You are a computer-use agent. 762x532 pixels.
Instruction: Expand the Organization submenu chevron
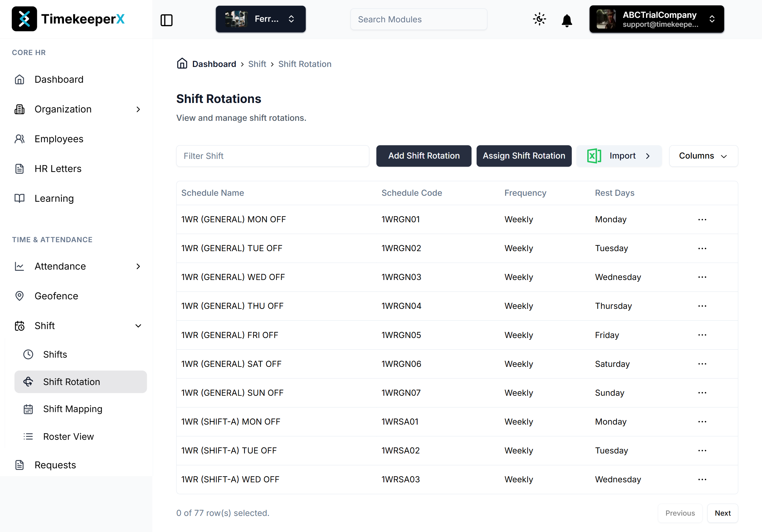click(x=138, y=109)
